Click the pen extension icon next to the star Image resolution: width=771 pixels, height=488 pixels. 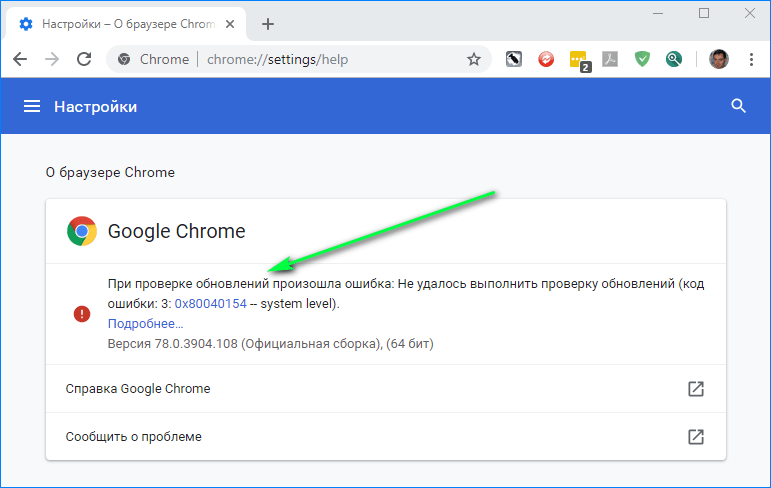coord(514,59)
